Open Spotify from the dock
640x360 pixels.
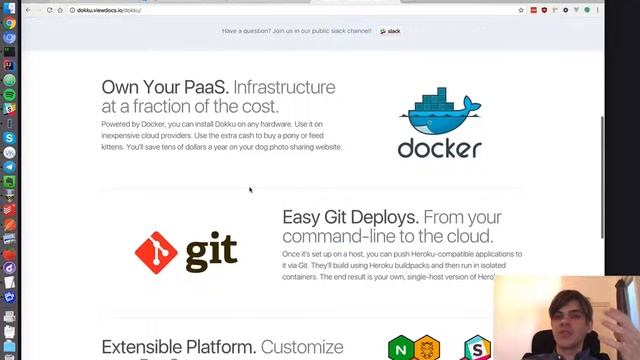[x=9, y=95]
